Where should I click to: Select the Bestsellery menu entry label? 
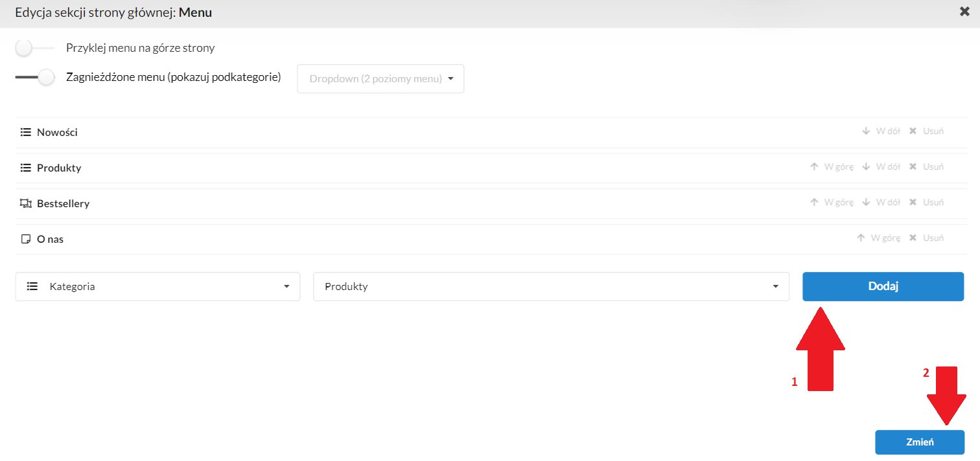[63, 203]
